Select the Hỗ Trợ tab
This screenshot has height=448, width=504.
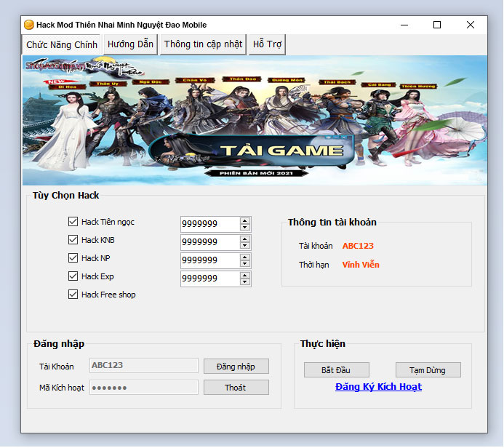pyautogui.click(x=267, y=44)
